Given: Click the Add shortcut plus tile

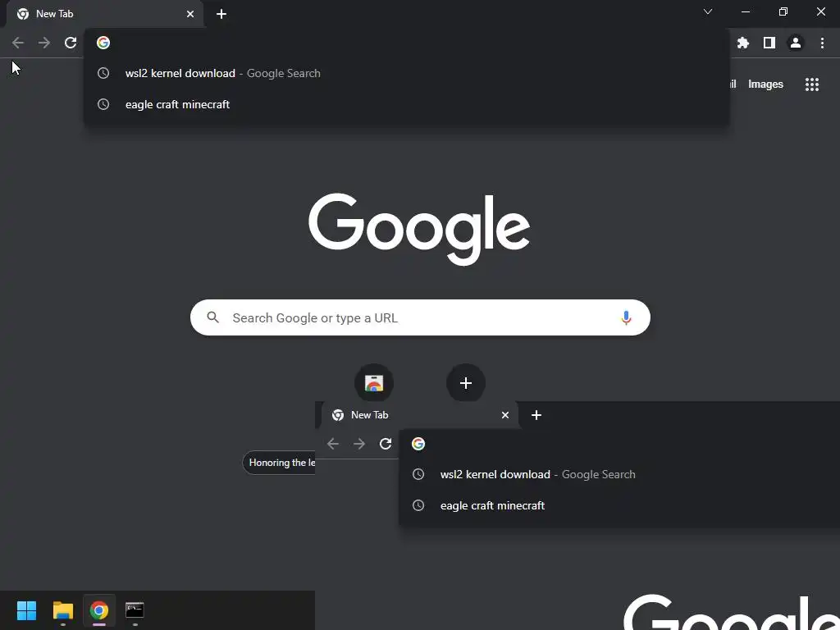Looking at the screenshot, I should 466,383.
